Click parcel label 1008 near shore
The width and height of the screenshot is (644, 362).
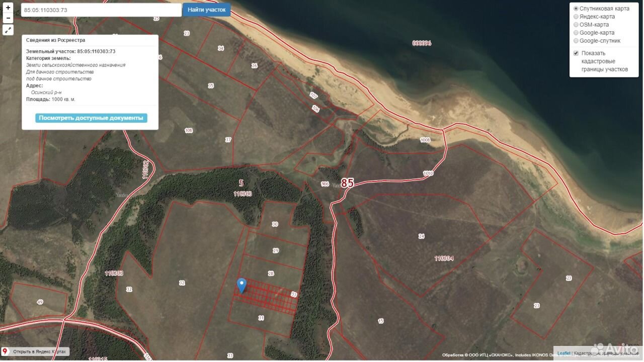tap(426, 140)
